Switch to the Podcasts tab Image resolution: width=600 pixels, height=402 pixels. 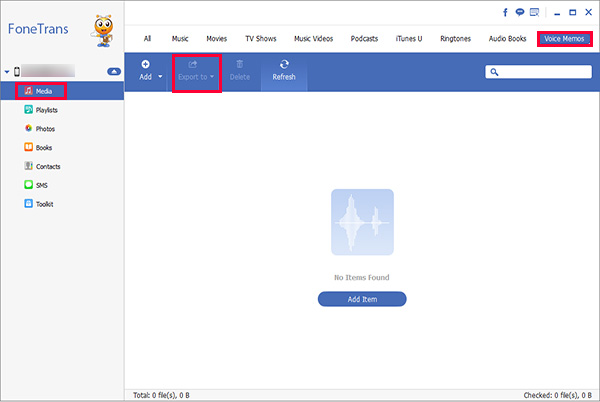364,39
